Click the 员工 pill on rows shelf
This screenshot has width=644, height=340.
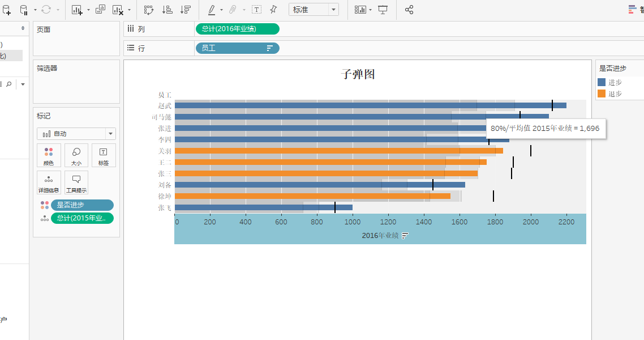coord(237,48)
